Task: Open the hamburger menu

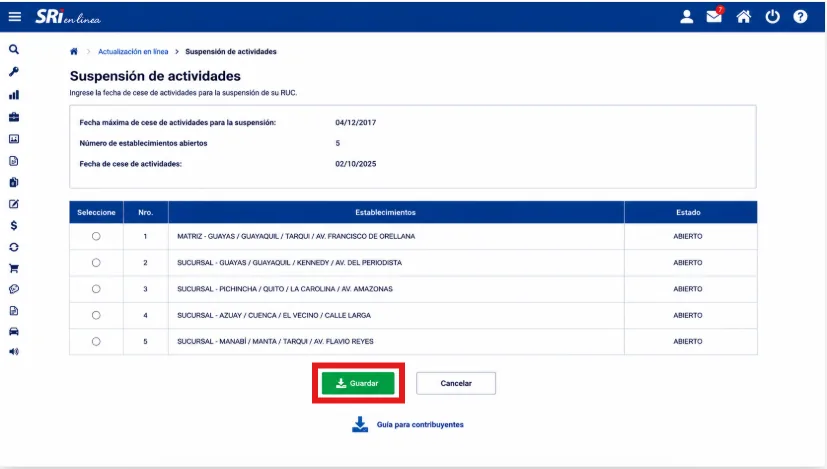Action: pos(15,16)
